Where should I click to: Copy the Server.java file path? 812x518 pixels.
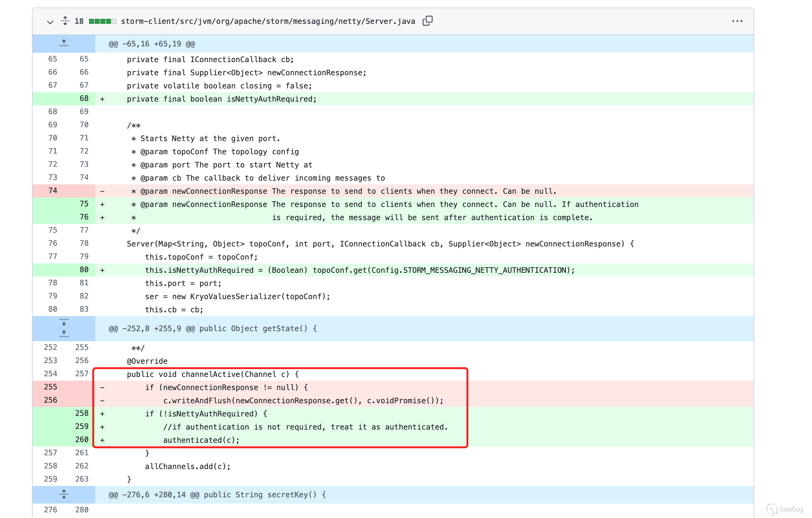coord(427,21)
